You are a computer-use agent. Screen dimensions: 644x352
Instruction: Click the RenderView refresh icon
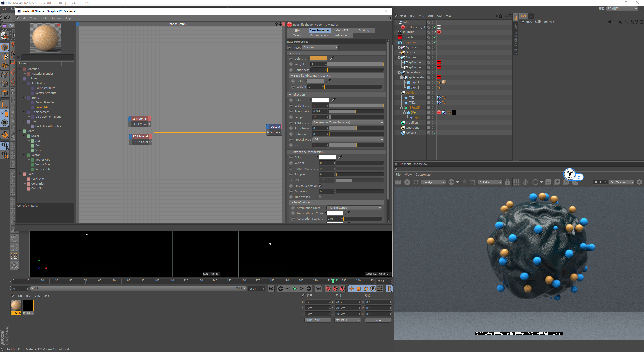416,182
